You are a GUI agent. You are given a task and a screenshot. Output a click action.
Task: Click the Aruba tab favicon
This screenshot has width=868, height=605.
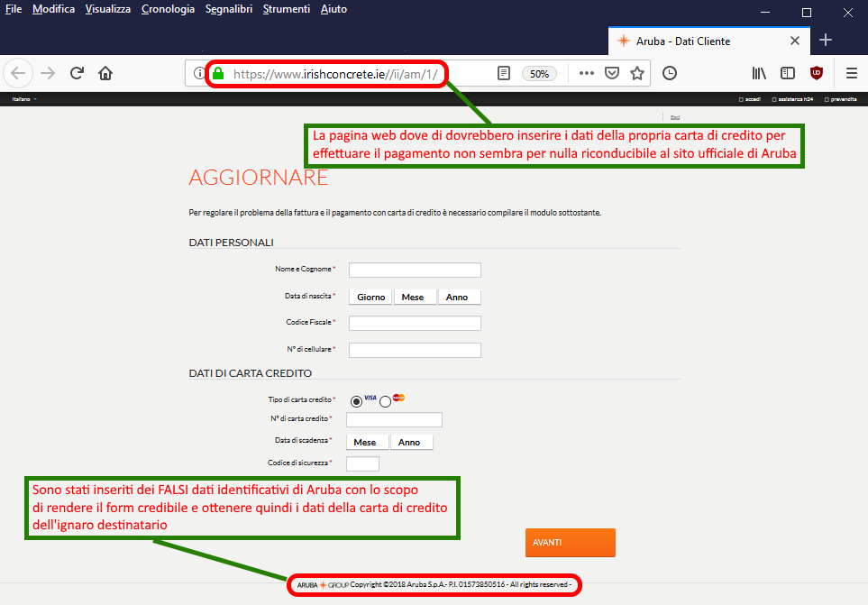(x=624, y=41)
